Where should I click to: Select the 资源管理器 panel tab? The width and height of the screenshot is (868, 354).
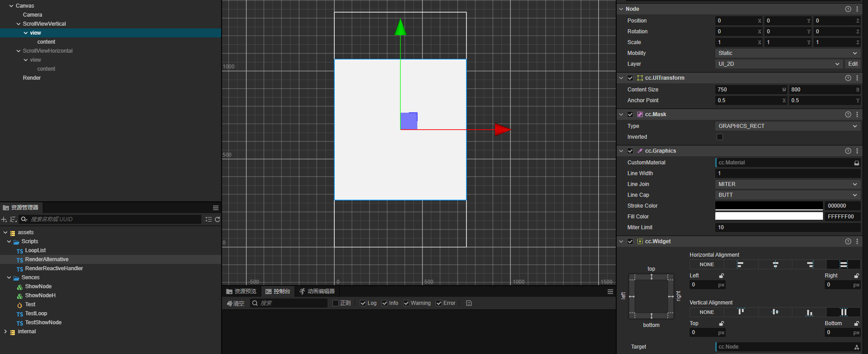tap(21, 208)
